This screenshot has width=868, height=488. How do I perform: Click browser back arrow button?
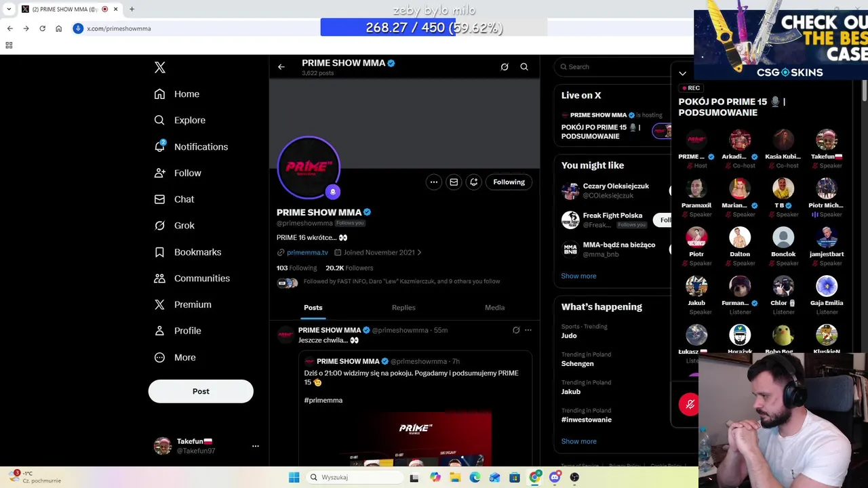pyautogui.click(x=9, y=28)
